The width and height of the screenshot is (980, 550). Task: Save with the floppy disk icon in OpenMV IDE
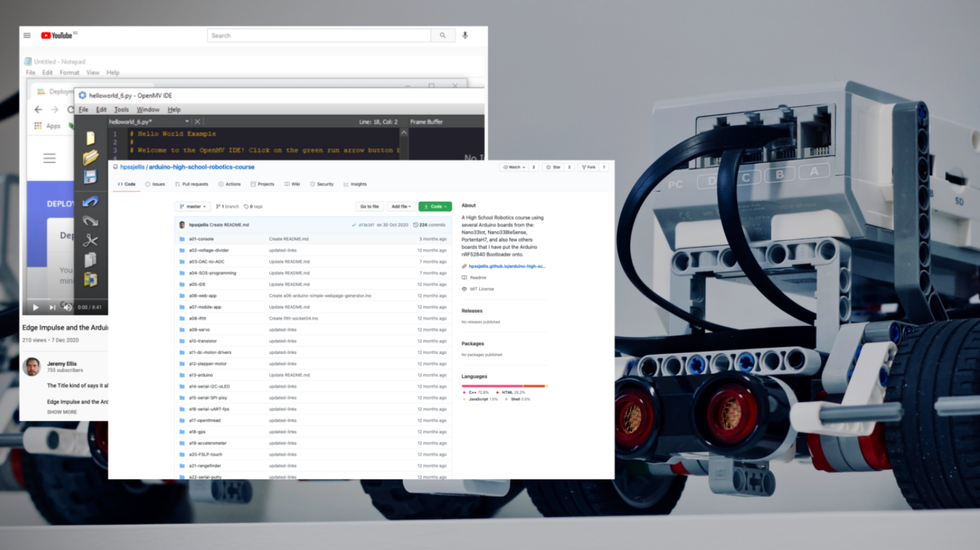point(91,177)
